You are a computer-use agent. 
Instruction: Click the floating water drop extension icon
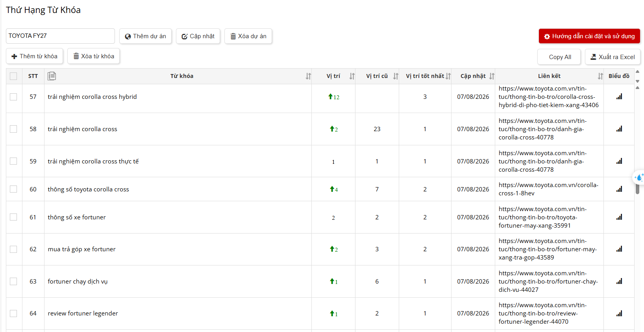pos(638,178)
